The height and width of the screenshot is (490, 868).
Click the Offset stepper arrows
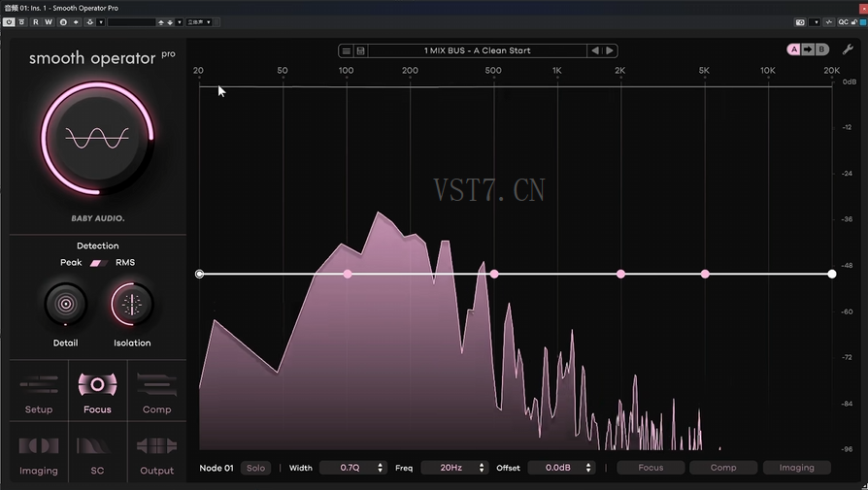(x=588, y=468)
